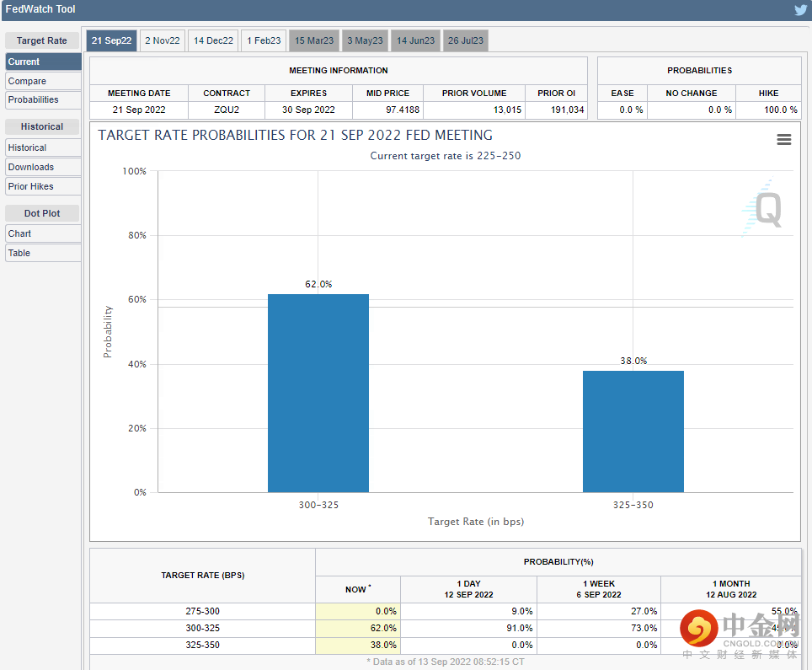The height and width of the screenshot is (670, 812).
Task: Click Current in Target Rate sidebar
Action: [43, 62]
